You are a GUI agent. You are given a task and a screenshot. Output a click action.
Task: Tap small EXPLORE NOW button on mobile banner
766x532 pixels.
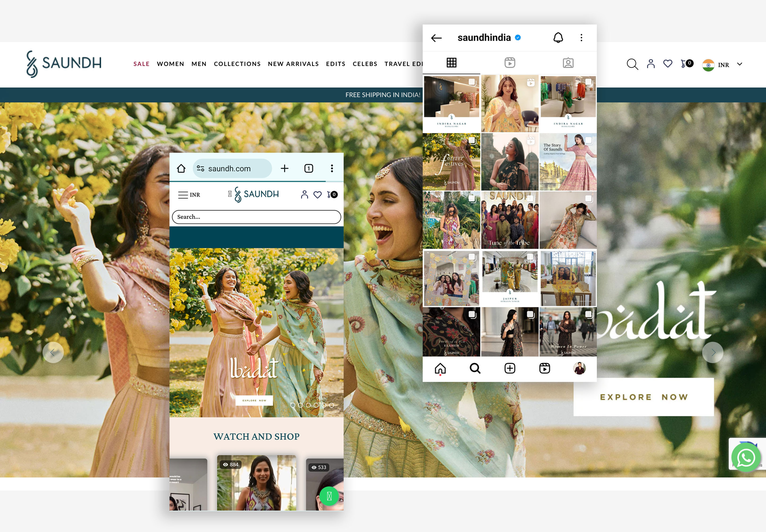(254, 400)
